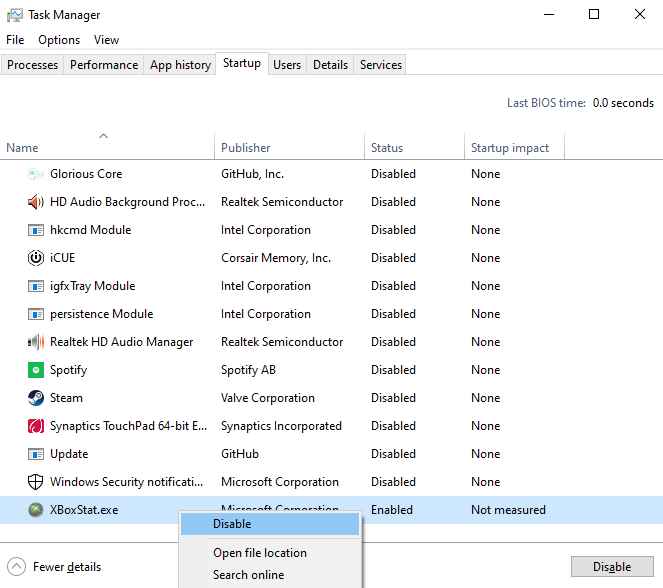Switch to the Performance tab
Screen dimensions: 663x588
(x=104, y=65)
